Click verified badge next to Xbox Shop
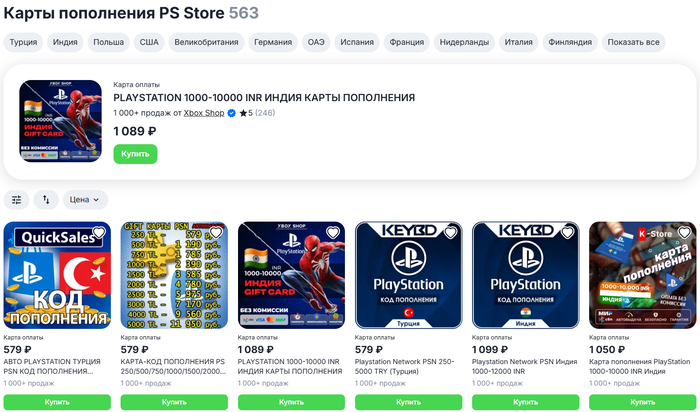The height and width of the screenshot is (412, 700). coord(231,113)
